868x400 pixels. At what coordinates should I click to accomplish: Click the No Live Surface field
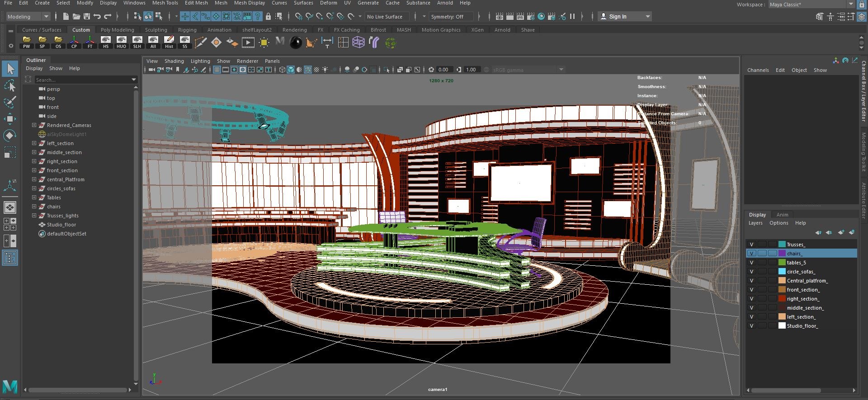(387, 16)
